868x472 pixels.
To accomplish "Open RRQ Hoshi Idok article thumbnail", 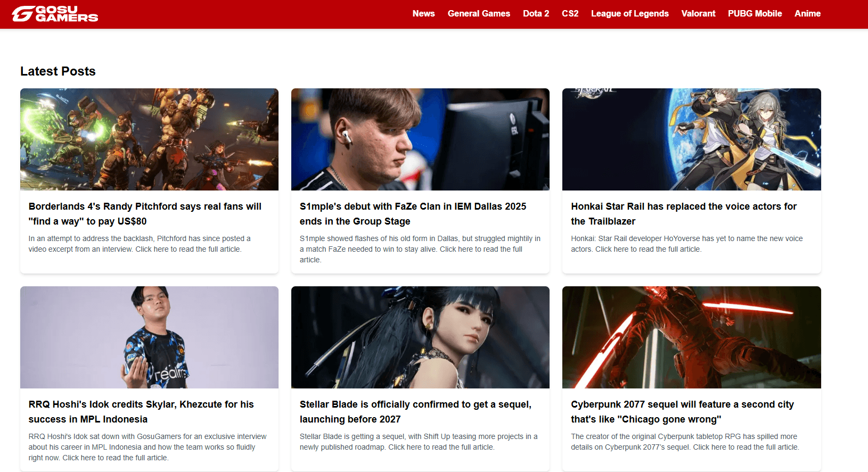I will [149, 337].
